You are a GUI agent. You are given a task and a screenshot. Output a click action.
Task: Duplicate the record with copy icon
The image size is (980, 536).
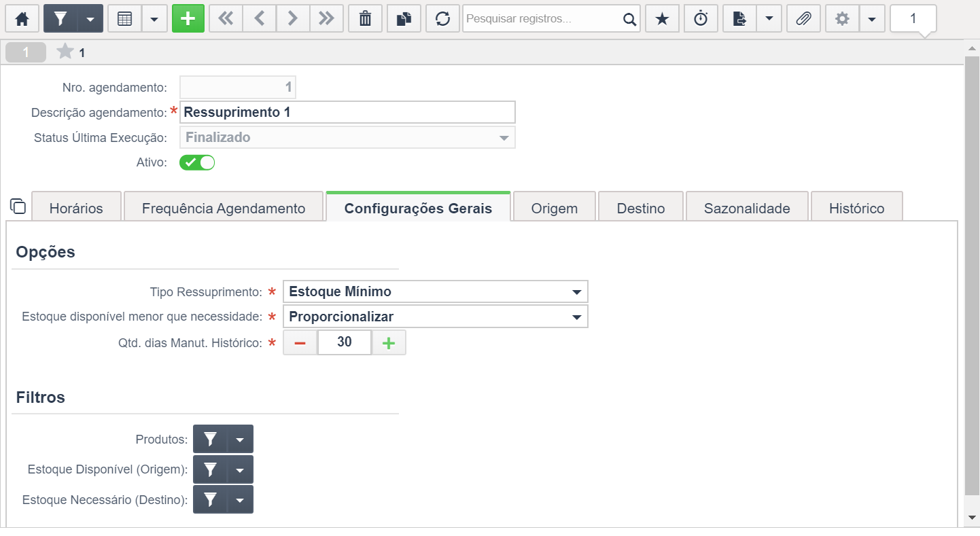(404, 19)
